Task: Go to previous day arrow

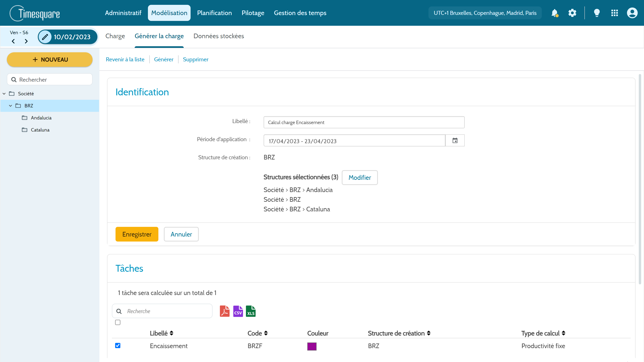Action: point(13,41)
